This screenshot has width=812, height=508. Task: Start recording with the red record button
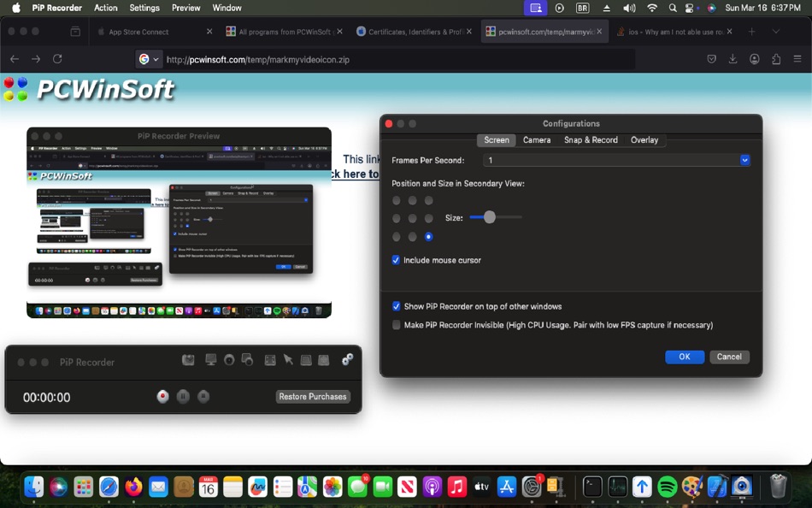click(x=162, y=397)
